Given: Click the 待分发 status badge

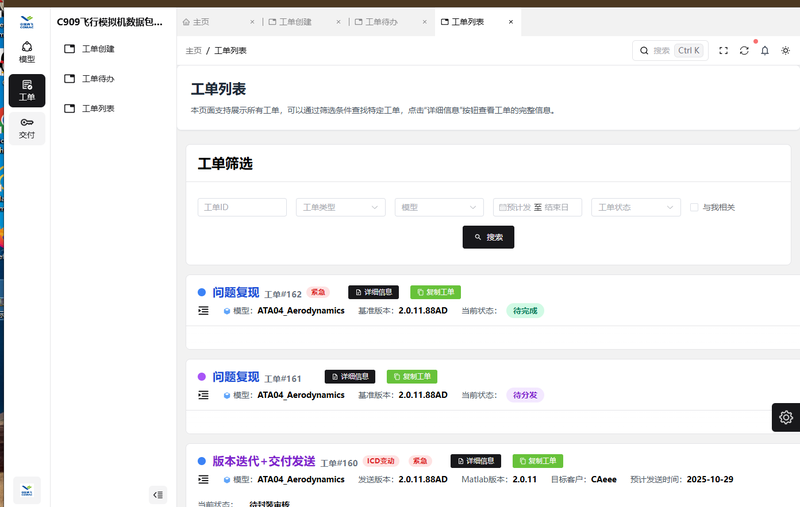Looking at the screenshot, I should 525,395.
